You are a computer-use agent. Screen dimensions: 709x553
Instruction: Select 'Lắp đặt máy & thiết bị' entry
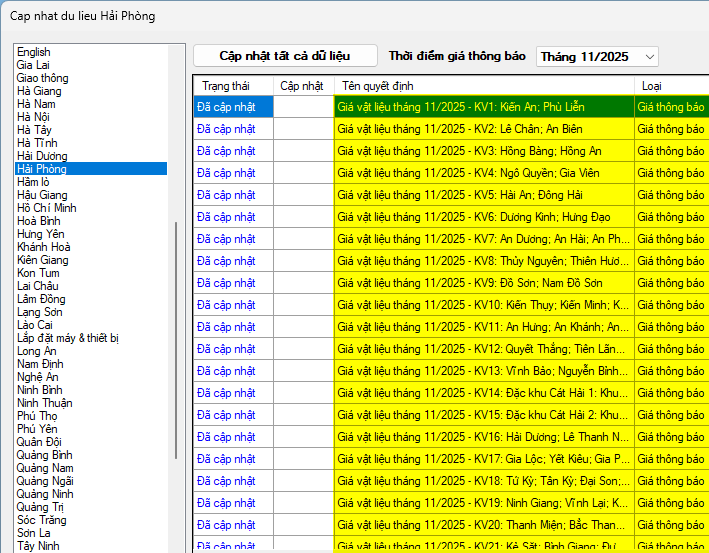tap(67, 338)
